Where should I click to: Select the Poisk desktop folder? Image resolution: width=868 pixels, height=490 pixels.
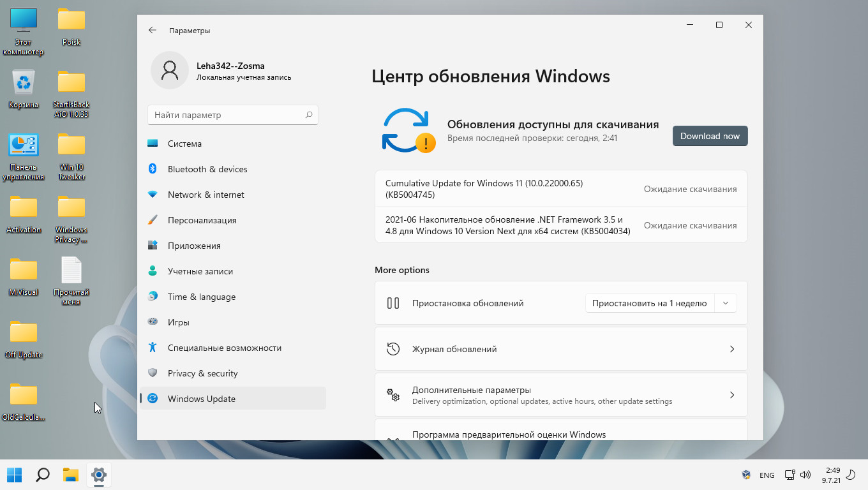pos(71,27)
